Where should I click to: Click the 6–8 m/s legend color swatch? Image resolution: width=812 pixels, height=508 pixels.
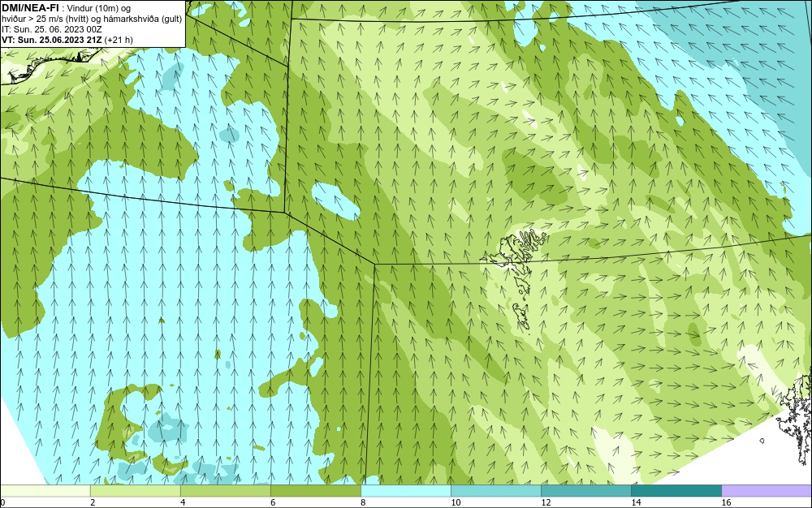tap(315, 490)
